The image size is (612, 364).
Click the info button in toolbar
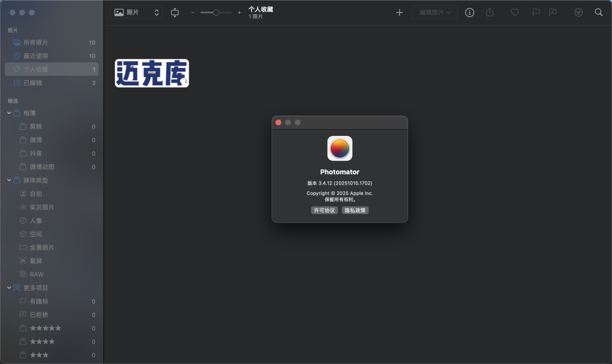pos(470,12)
